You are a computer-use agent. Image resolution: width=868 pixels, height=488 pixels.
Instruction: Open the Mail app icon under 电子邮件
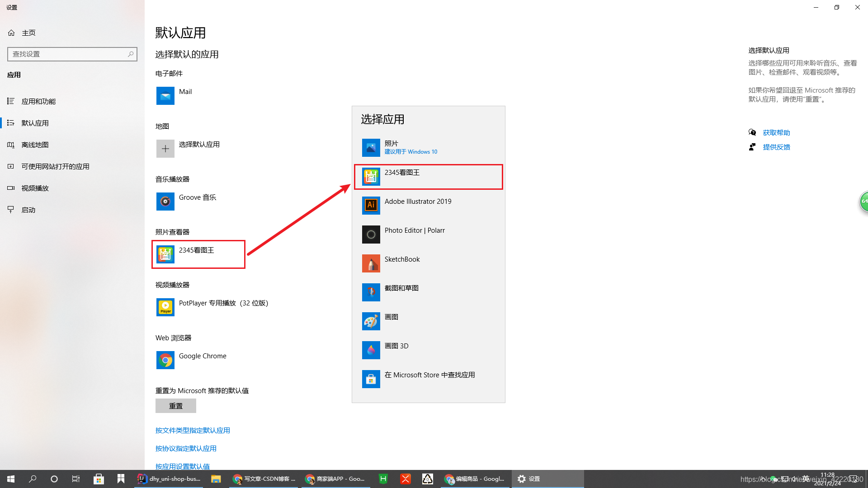point(165,96)
